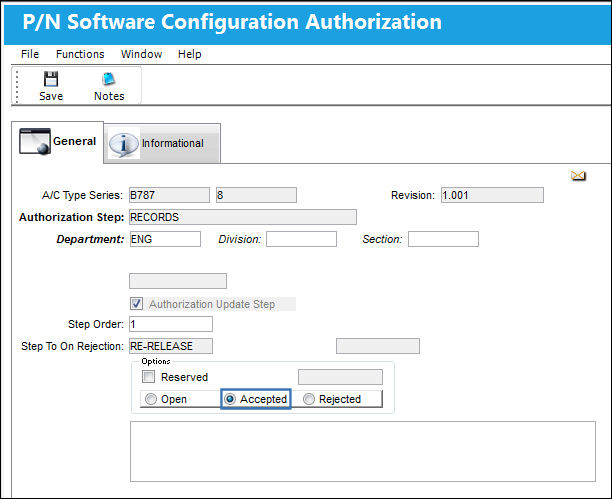Click the gray field right of RE-RELEASE
The height and width of the screenshot is (499, 612).
coord(378,346)
